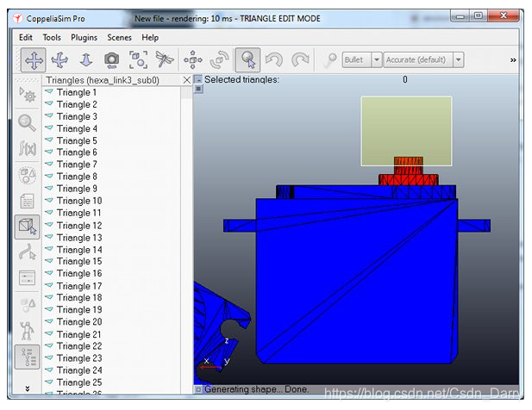Click the icon beside Triangle 21
This screenshot has height=410, width=532.
[49, 333]
